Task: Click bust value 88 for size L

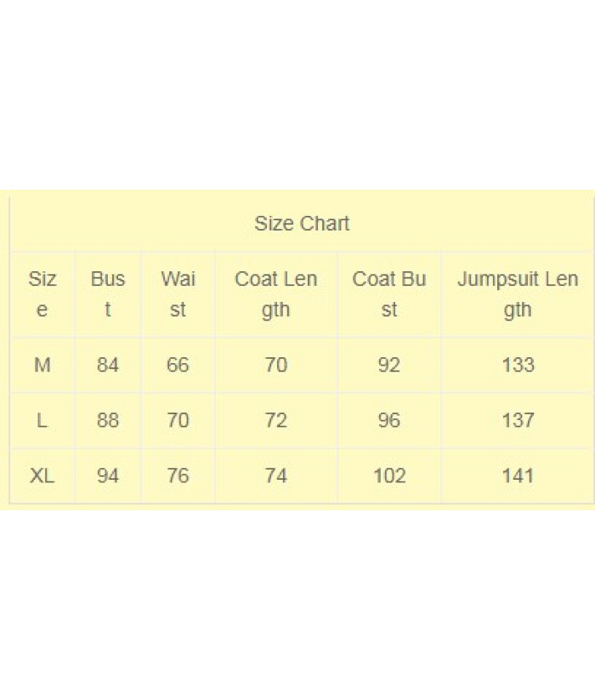Action: pos(107,420)
